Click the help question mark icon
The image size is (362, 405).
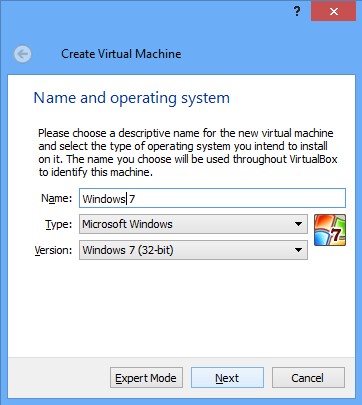297,11
